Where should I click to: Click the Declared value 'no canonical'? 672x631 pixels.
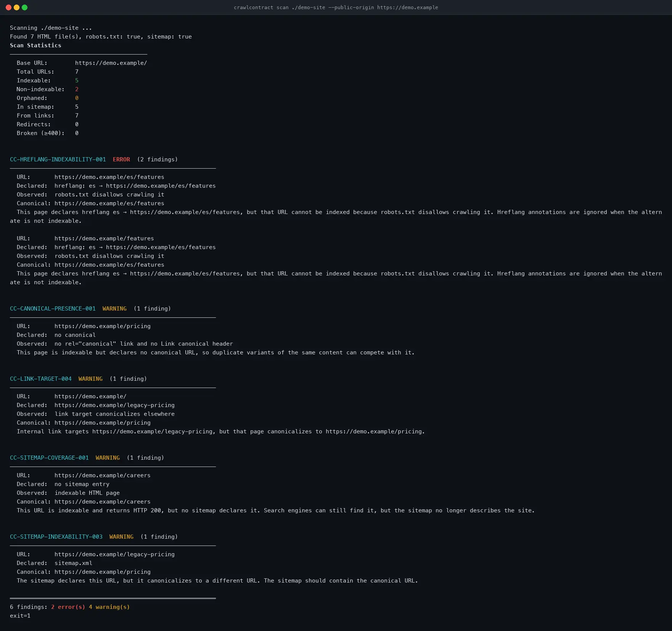tap(75, 335)
